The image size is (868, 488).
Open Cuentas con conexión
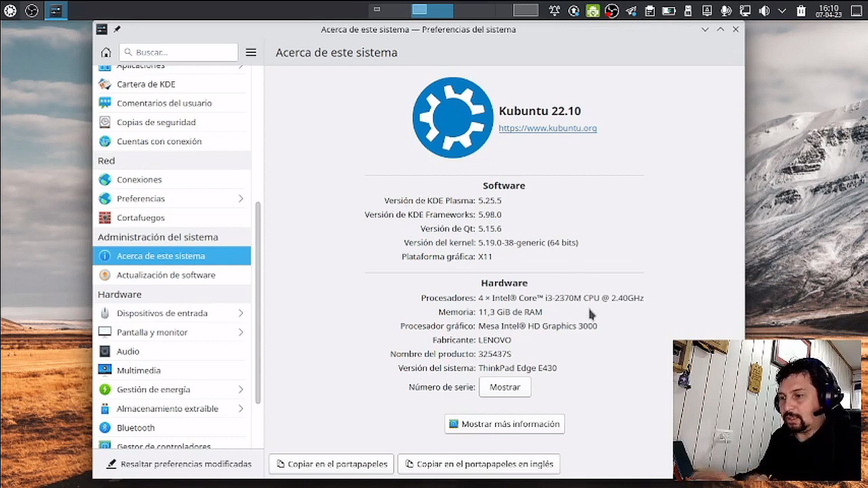point(172,141)
